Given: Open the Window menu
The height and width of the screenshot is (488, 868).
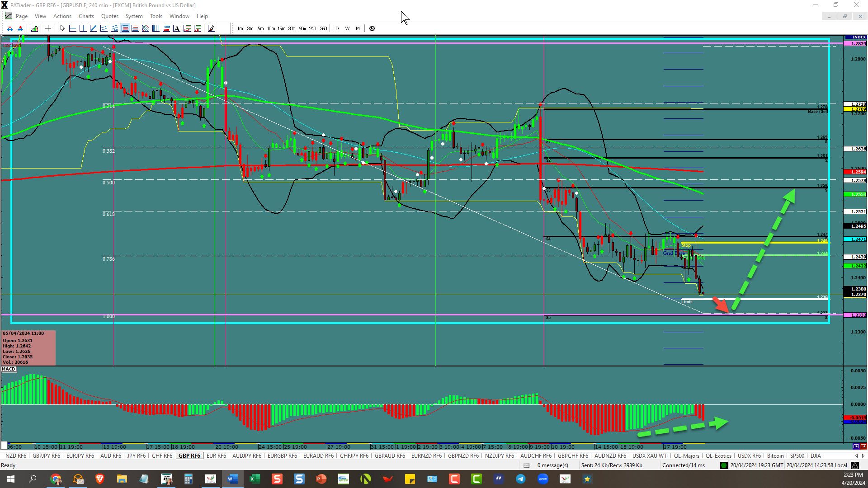Looking at the screenshot, I should [179, 16].
